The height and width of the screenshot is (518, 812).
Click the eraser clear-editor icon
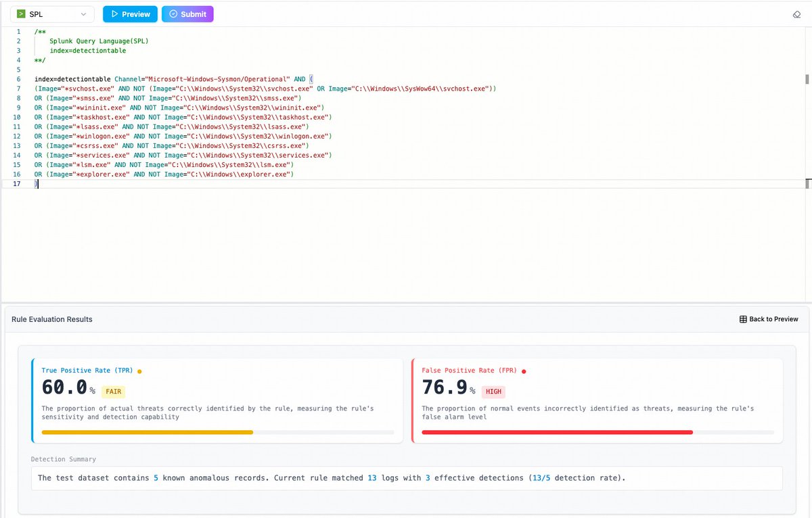(x=796, y=14)
